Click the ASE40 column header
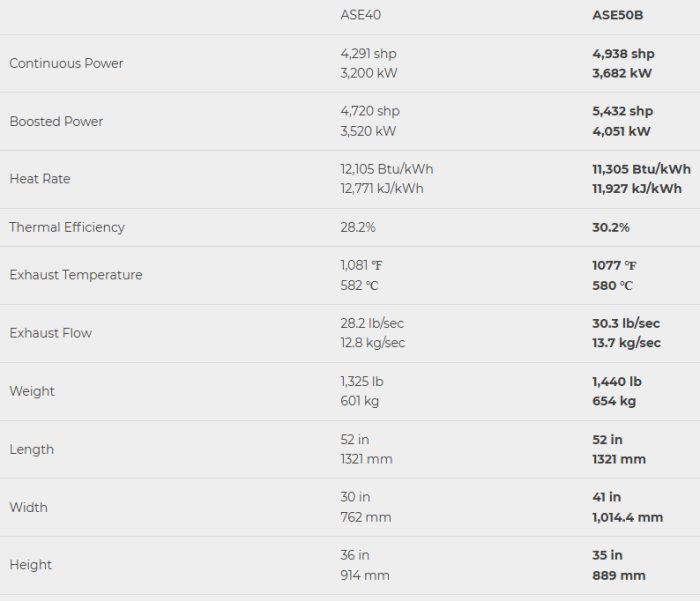Viewport: 700px width, 601px height. tap(360, 16)
